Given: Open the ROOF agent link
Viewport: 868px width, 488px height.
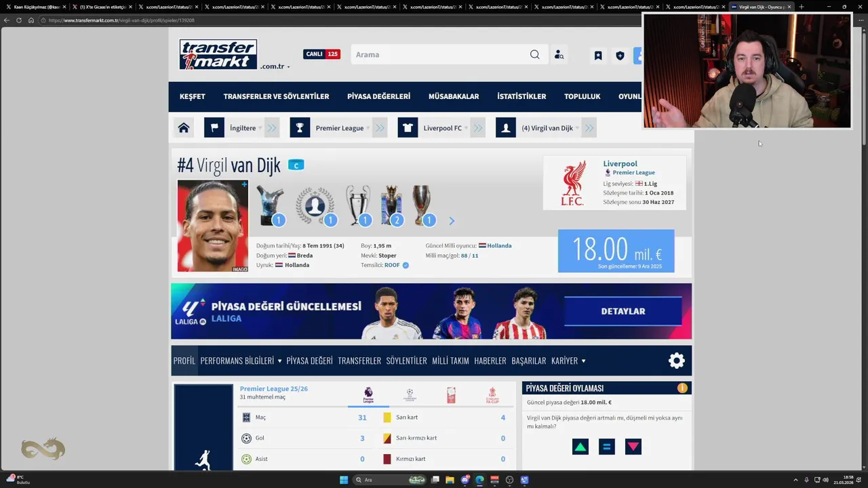Looking at the screenshot, I should [x=392, y=265].
